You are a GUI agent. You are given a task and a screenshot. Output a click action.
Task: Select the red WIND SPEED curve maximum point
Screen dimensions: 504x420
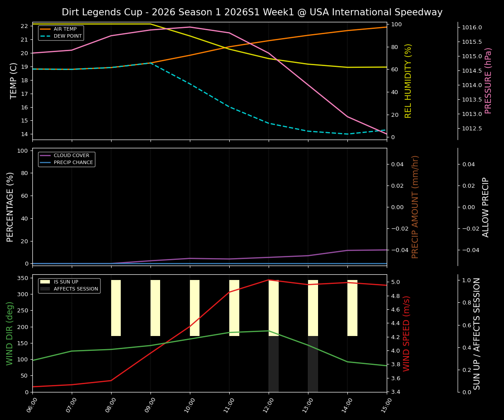(269, 280)
